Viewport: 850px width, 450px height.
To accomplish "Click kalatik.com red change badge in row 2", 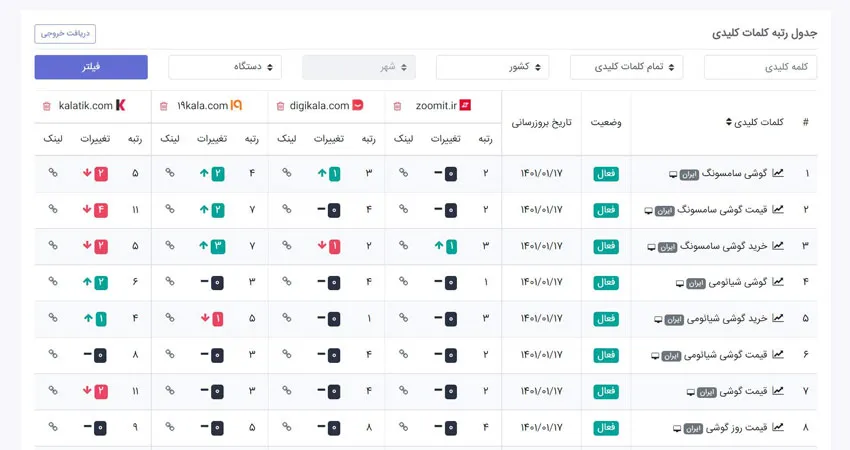I will click(101, 210).
